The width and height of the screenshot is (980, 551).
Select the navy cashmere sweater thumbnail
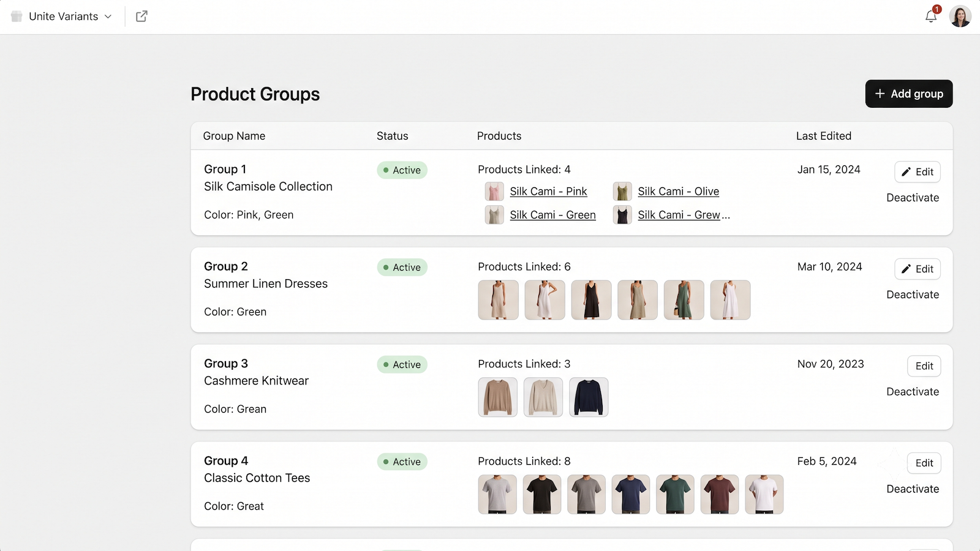pos(589,397)
